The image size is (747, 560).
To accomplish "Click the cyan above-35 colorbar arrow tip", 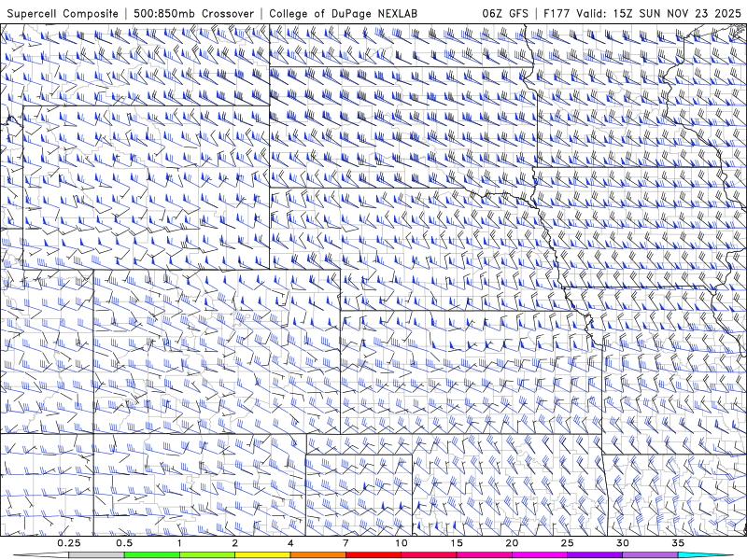I will 705,555.
